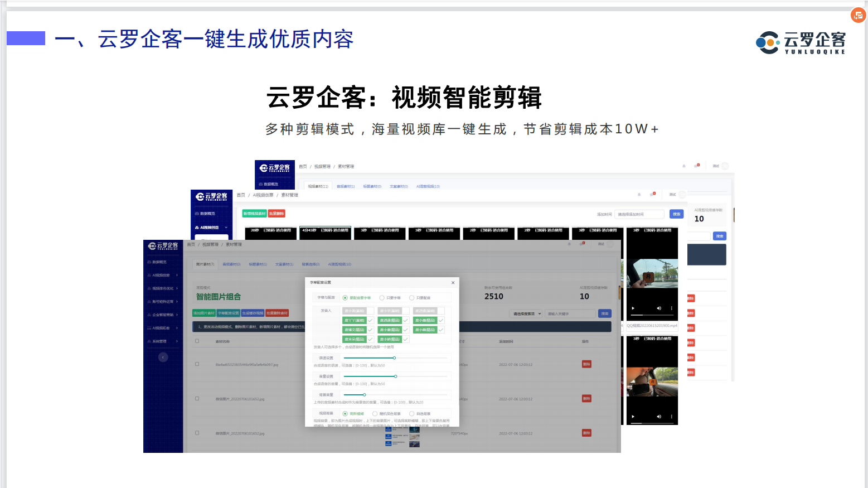Switch to 音频素材(0) tab in the front window
The width and height of the screenshot is (868, 488).
[x=231, y=264]
